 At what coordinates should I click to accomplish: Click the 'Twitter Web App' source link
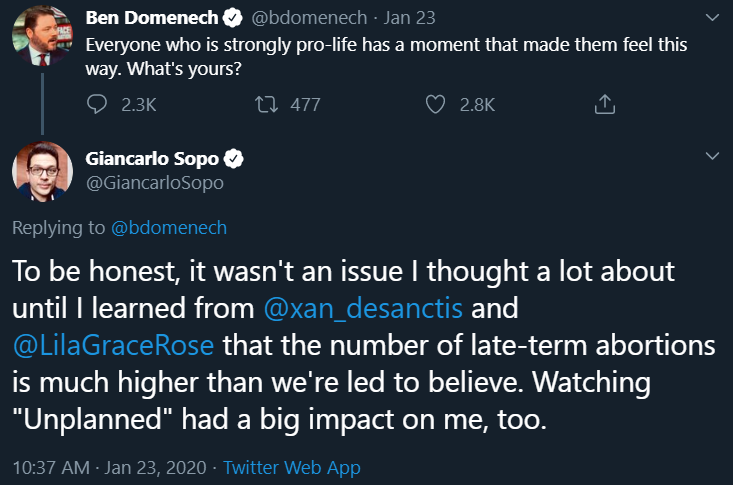tap(292, 467)
